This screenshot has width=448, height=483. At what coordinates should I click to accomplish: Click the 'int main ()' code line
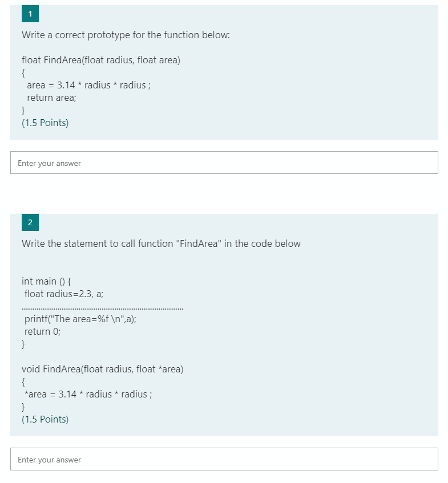[42, 281]
